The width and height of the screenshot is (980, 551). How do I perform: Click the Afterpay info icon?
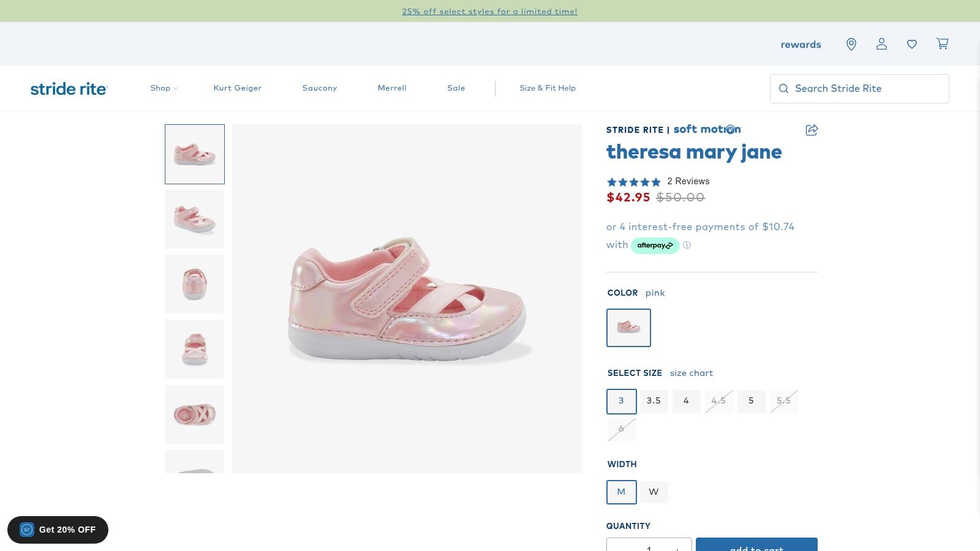[687, 245]
